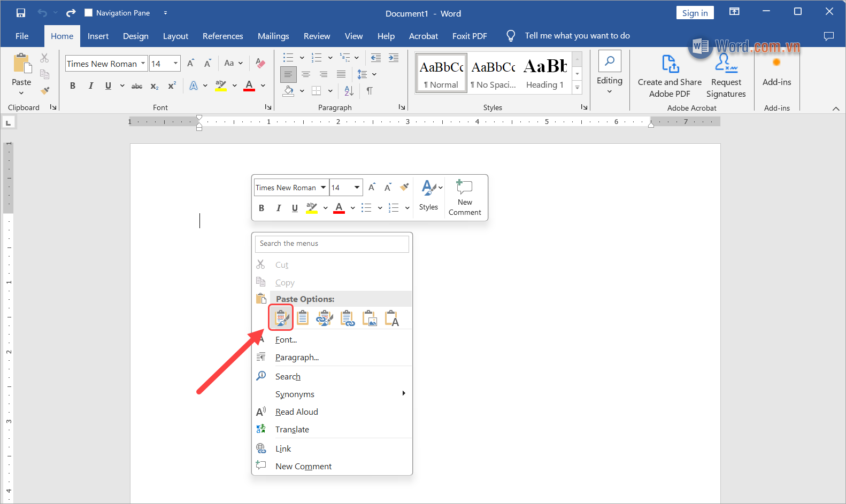Click the Search the menus field

coord(332,244)
